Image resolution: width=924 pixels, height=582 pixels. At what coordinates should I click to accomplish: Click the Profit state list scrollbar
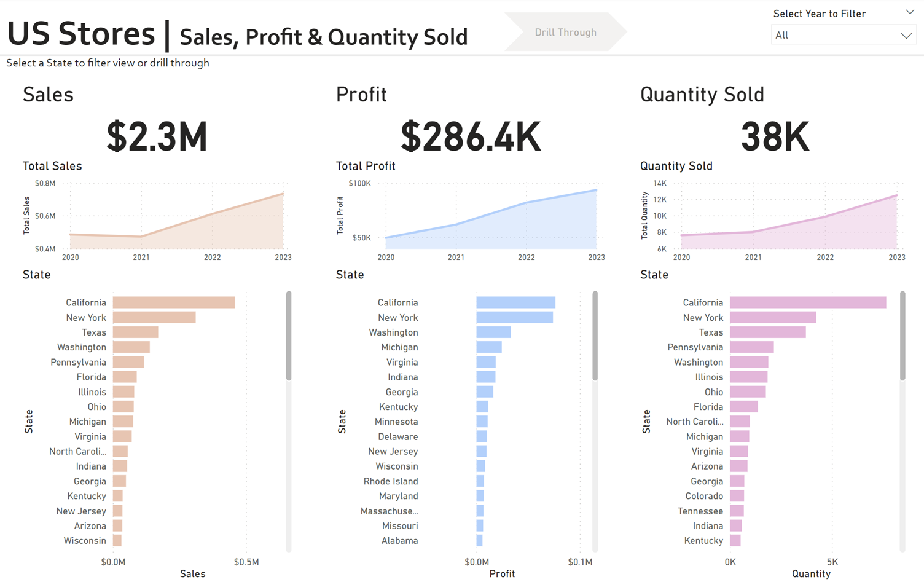[x=595, y=336]
